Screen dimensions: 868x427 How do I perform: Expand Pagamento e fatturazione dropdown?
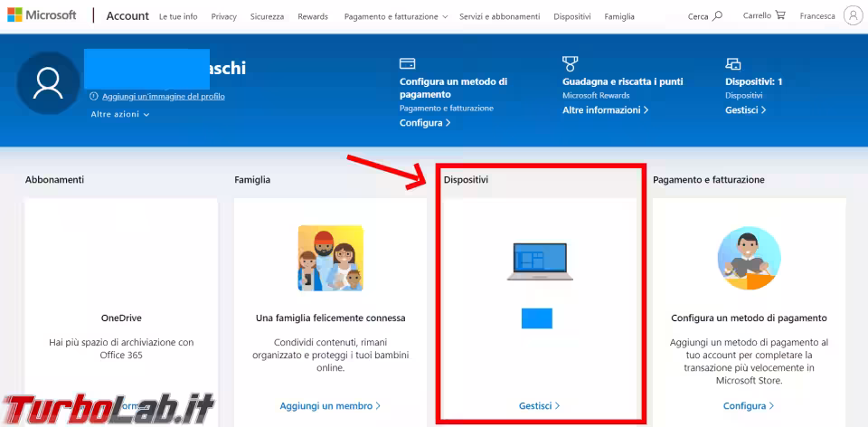point(396,16)
